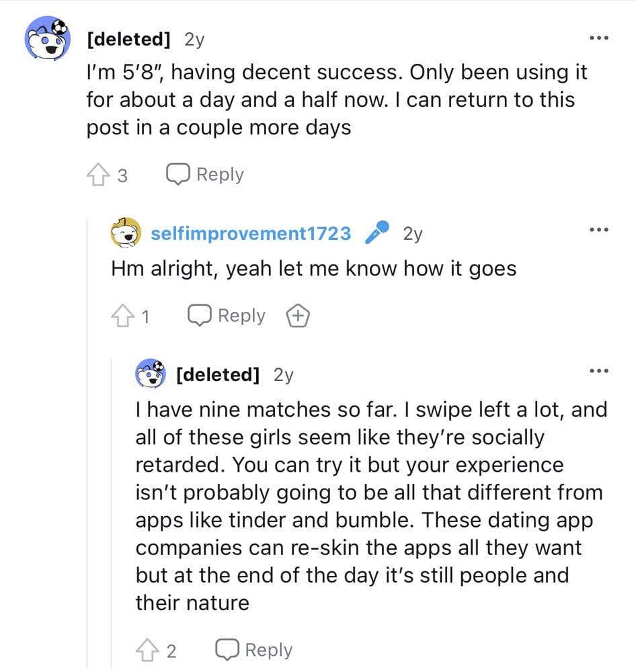The height and width of the screenshot is (672, 636).
Task: Open more options for the top comment
Action: (x=599, y=38)
